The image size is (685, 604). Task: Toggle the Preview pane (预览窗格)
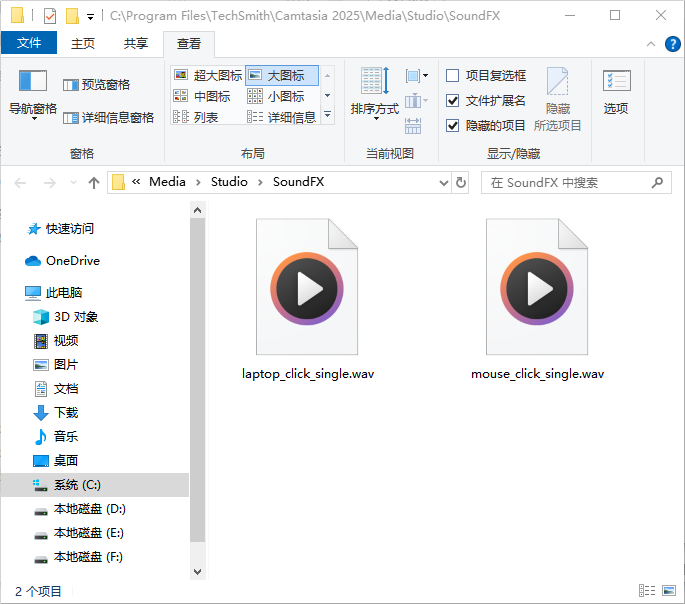pyautogui.click(x=96, y=84)
